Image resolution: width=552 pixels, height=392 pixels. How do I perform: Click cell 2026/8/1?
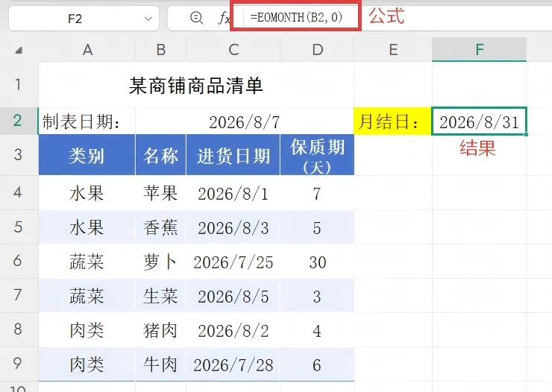pyautogui.click(x=233, y=193)
